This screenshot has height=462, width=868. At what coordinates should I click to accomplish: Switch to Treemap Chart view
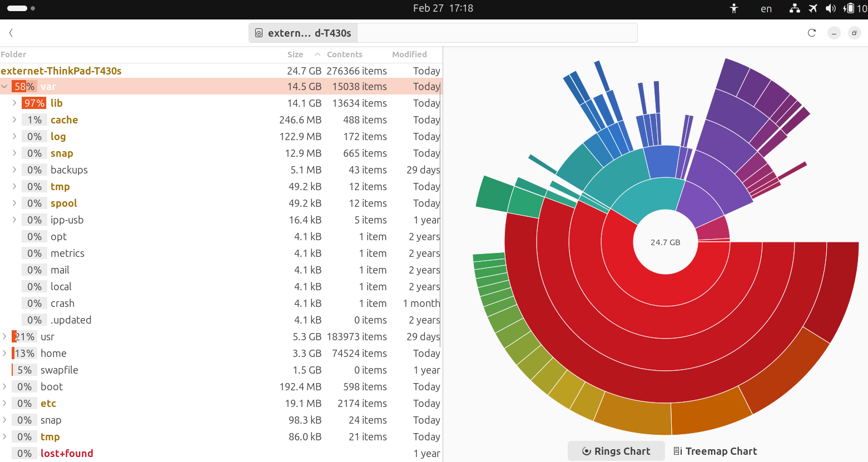click(715, 451)
